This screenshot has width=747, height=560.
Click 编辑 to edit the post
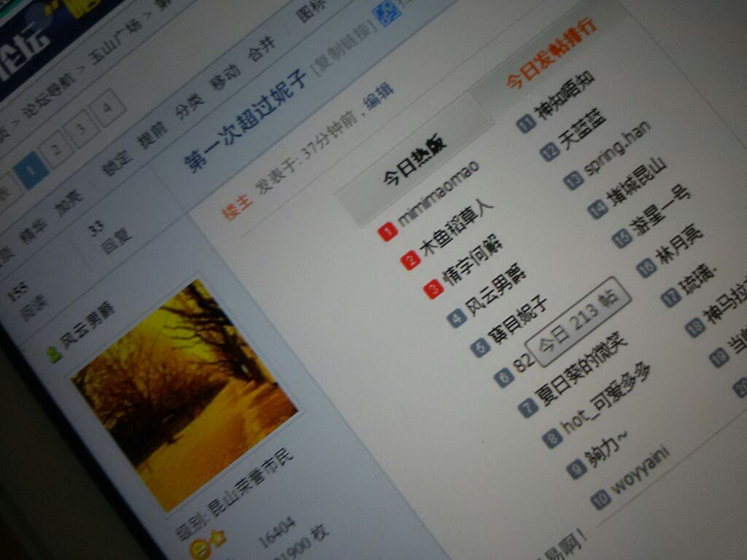click(x=377, y=98)
